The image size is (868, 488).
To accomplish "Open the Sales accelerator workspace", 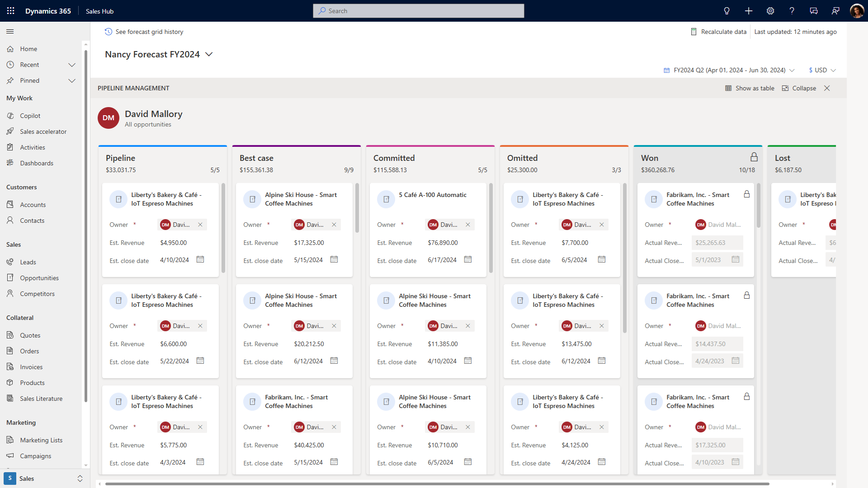I will click(42, 131).
